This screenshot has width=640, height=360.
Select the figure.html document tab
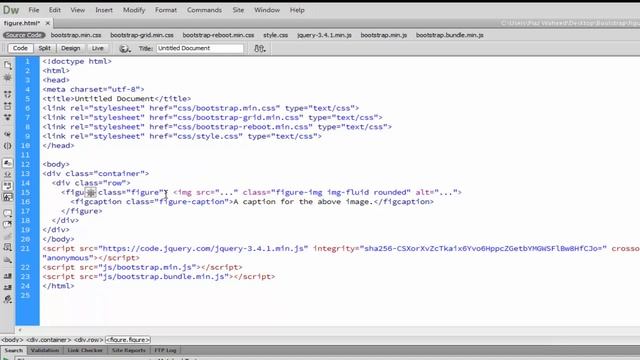pos(22,23)
